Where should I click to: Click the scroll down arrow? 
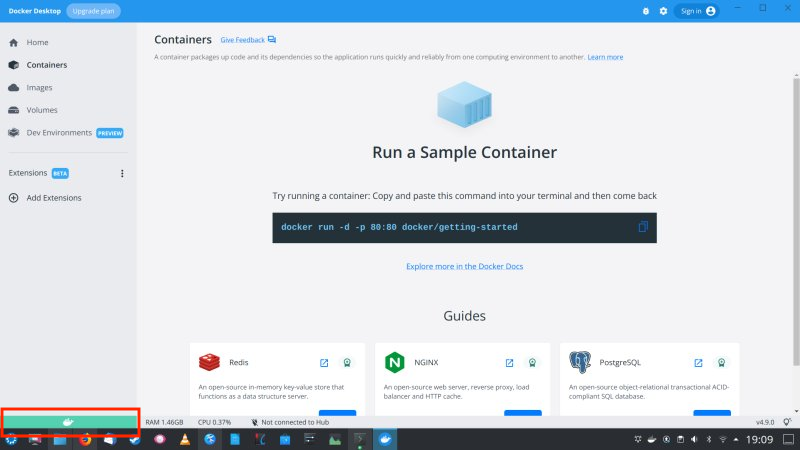pyautogui.click(x=796, y=412)
